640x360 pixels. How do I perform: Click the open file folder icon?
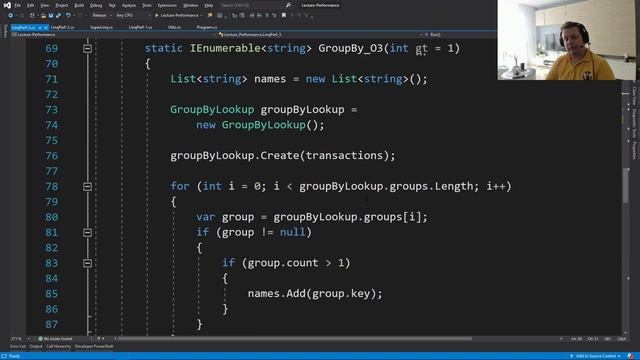(x=43, y=16)
